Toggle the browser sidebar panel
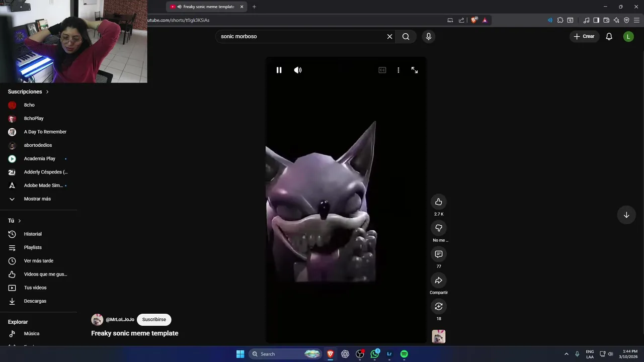The width and height of the screenshot is (644, 362). point(596,20)
